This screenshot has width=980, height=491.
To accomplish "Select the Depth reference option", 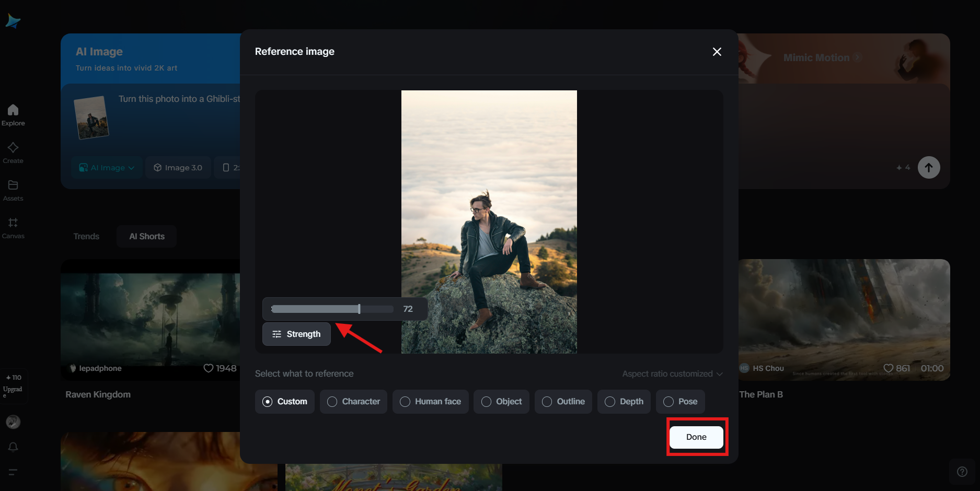I will pyautogui.click(x=624, y=402).
